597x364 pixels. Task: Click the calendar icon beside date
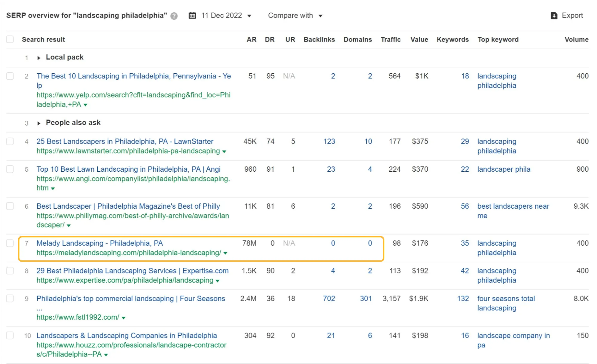tap(192, 16)
